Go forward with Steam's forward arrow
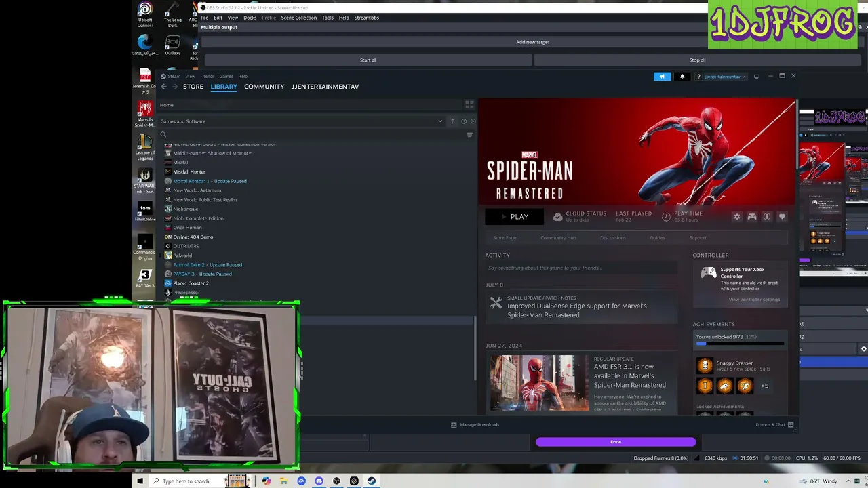868x488 pixels. [x=174, y=87]
